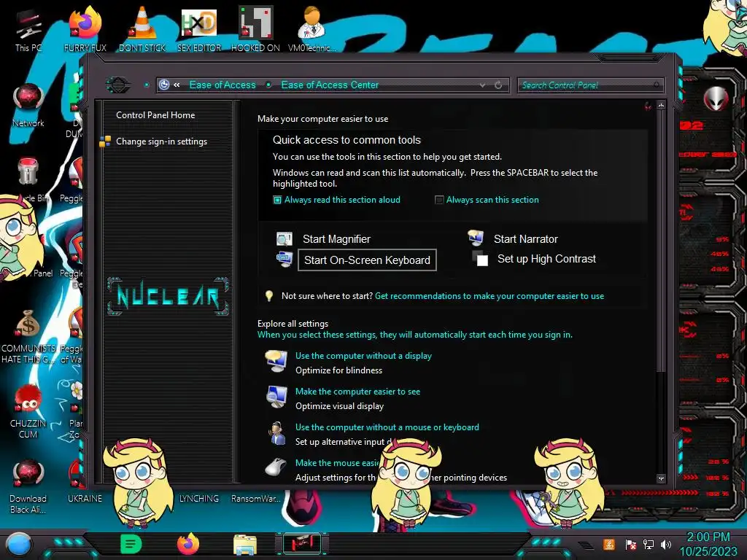Open Firefox from the taskbar
This screenshot has height=560, width=747.
(188, 544)
